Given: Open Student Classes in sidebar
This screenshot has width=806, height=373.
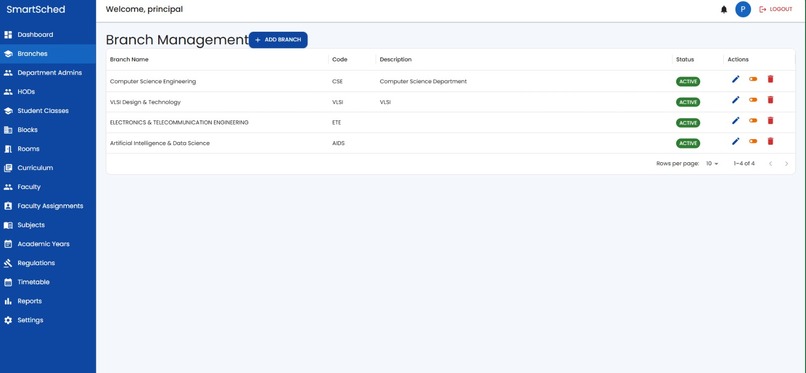Looking at the screenshot, I should point(48,111).
